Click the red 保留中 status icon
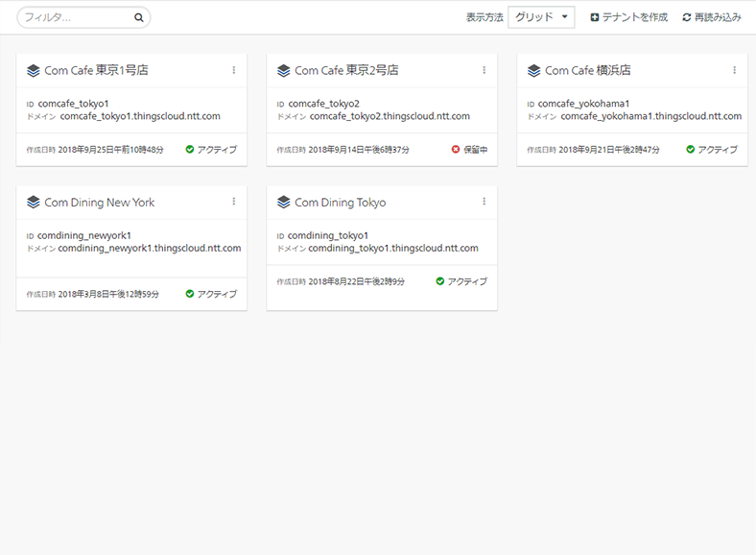 [456, 149]
